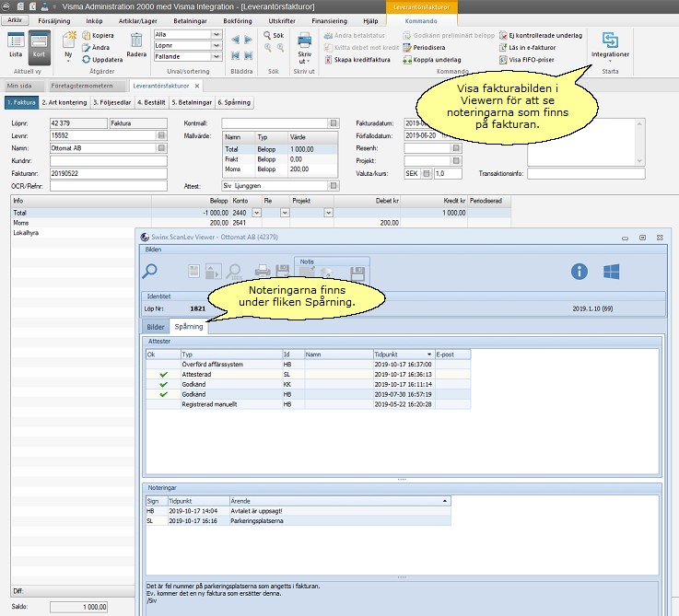Click Koppla underlag
This screenshot has height=616, width=679.
(432, 60)
